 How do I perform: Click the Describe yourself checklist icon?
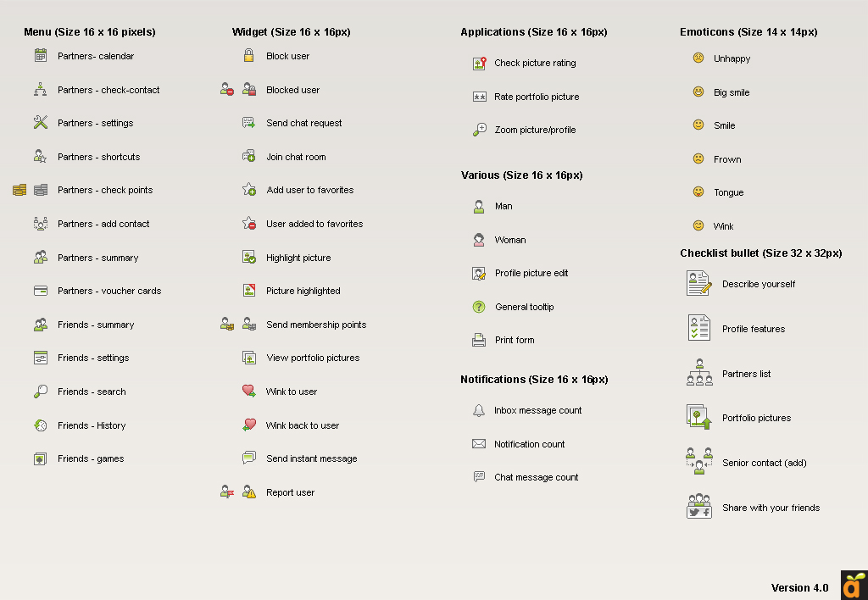coord(699,283)
